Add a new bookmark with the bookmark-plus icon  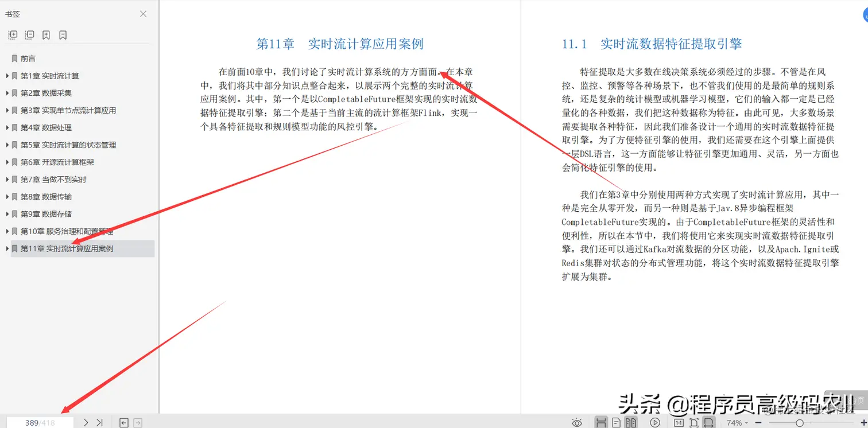coord(46,34)
